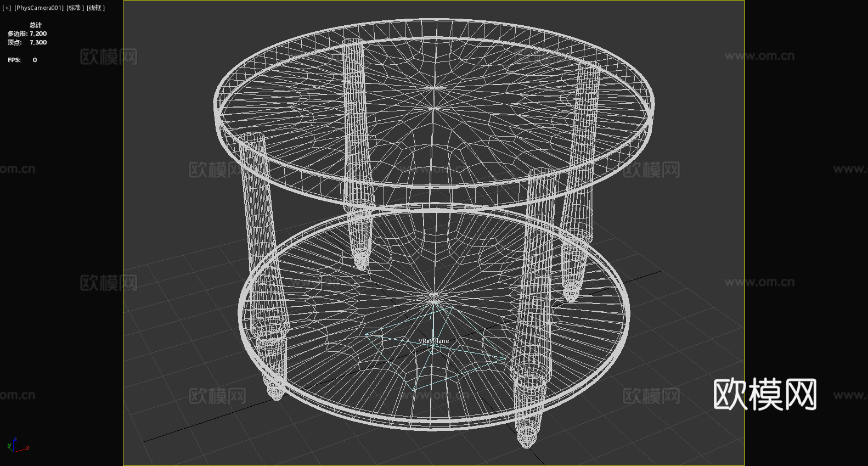Viewport: 868px width, 466px height.
Task: Click the 多边形 statistics label
Action: [17, 33]
